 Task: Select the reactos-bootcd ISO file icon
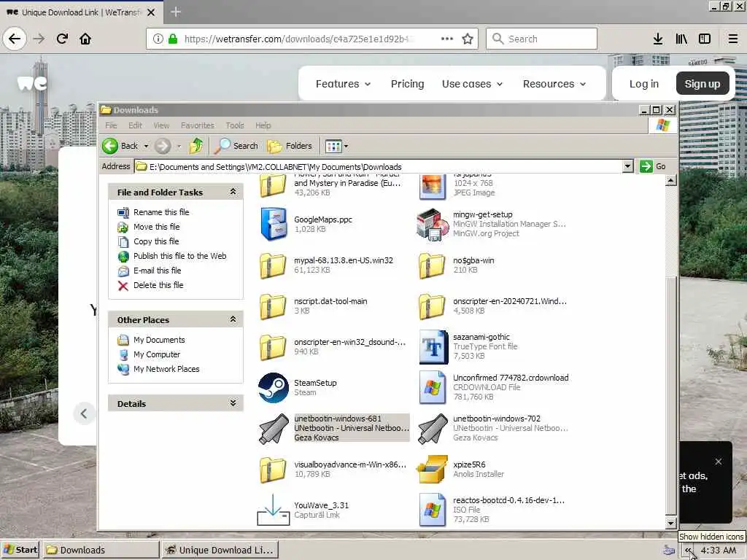pos(432,510)
